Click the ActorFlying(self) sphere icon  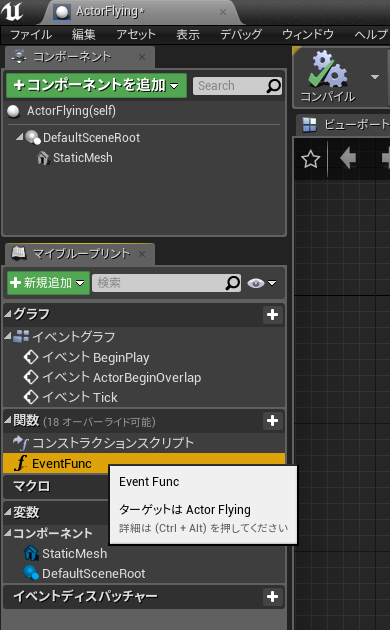[x=14, y=111]
